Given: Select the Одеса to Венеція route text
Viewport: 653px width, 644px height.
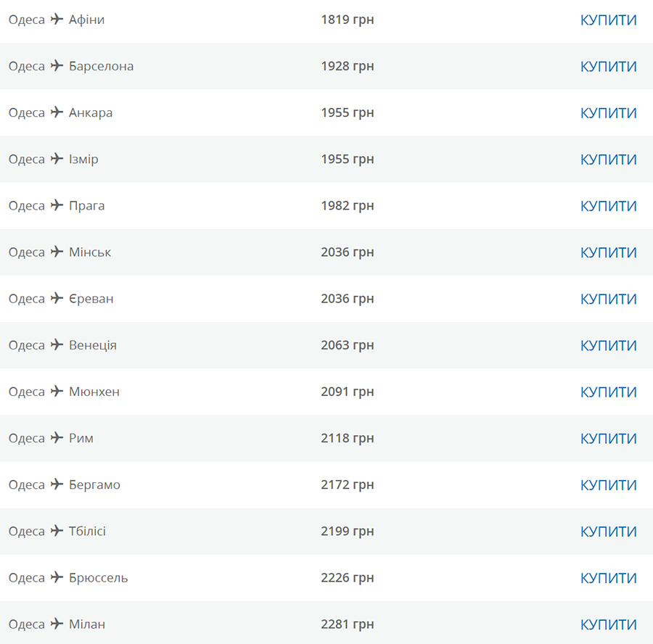Looking at the screenshot, I should click(x=62, y=345).
